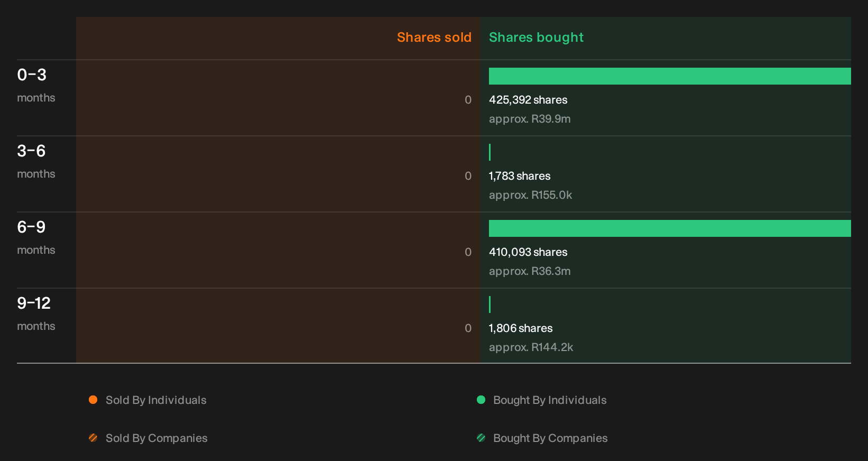Click the 0-3 months row label

click(x=36, y=86)
